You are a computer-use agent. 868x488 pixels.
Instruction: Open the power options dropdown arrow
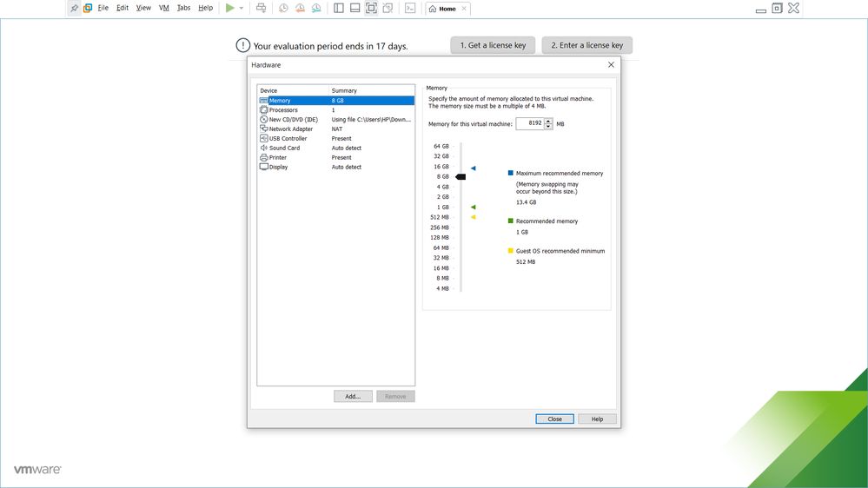coord(242,9)
